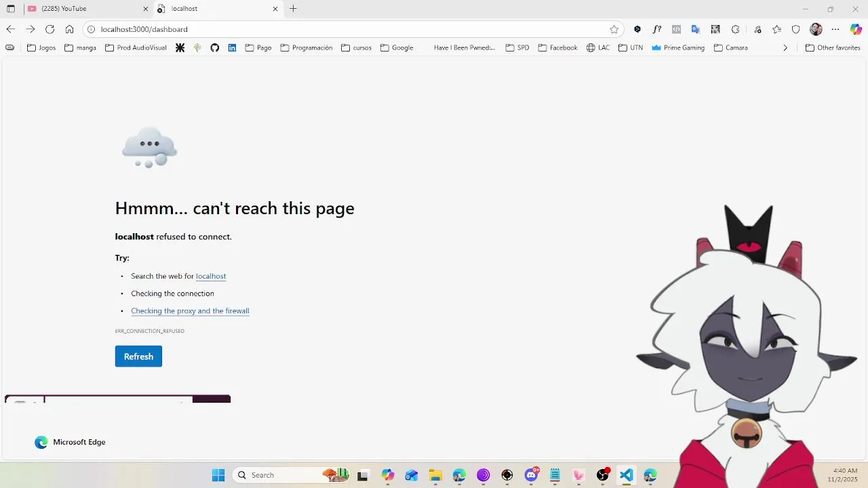The width and height of the screenshot is (868, 488).
Task: Launch Copilot from the toolbar
Action: 856,29
